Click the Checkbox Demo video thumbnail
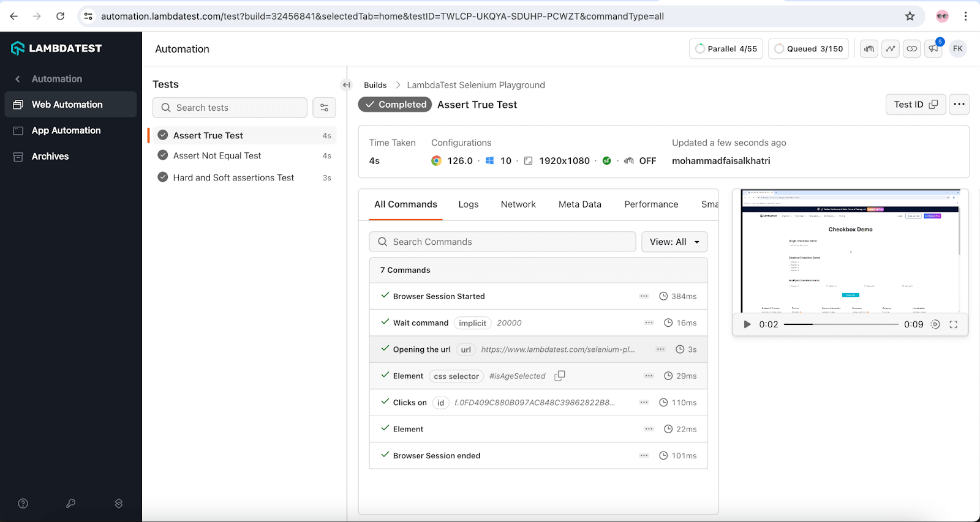 [x=851, y=251]
